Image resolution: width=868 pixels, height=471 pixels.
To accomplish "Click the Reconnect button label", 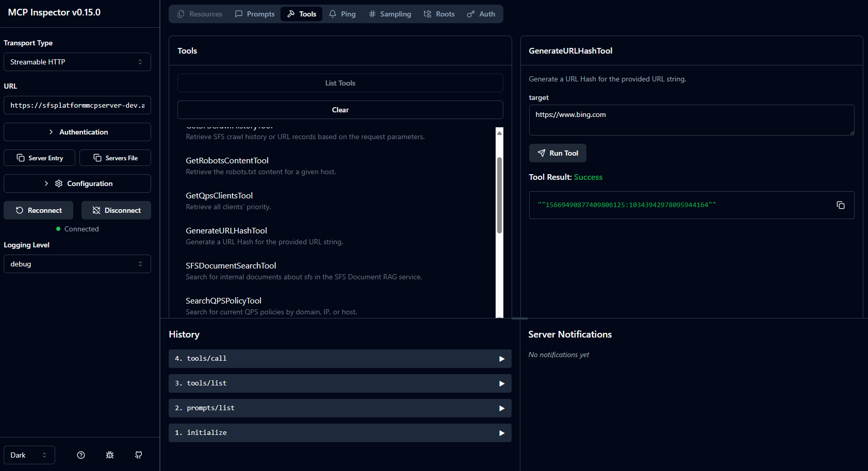I will coord(45,210).
